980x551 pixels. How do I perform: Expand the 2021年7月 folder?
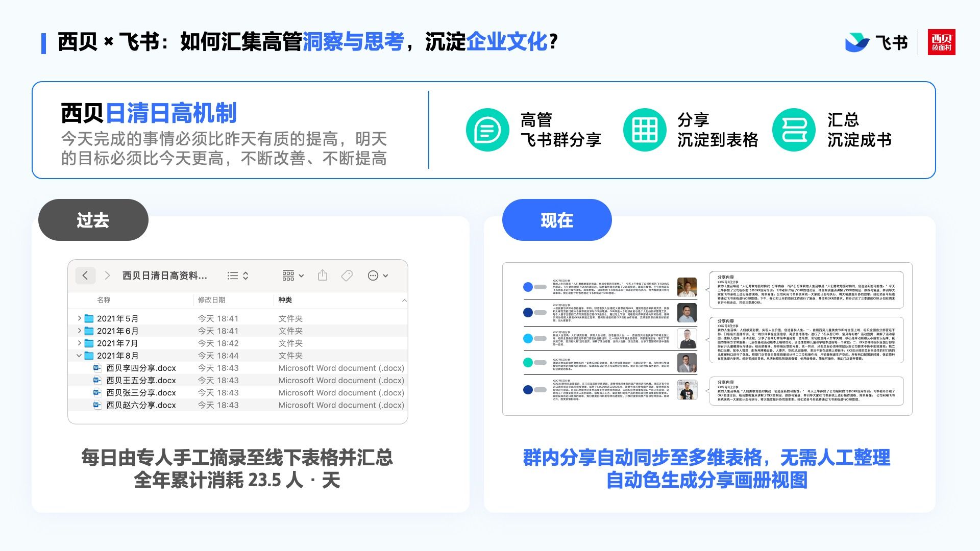point(79,343)
